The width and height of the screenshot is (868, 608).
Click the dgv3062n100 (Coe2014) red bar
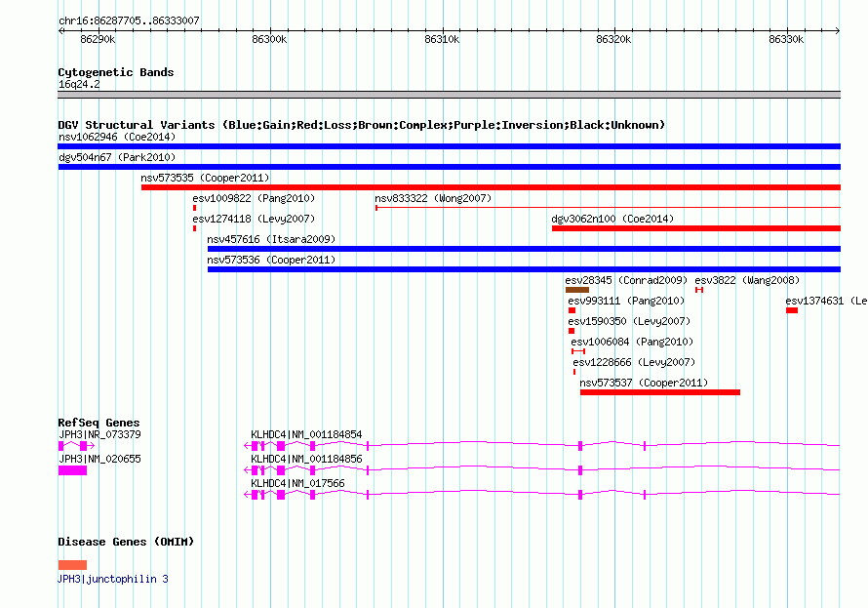[x=696, y=228]
